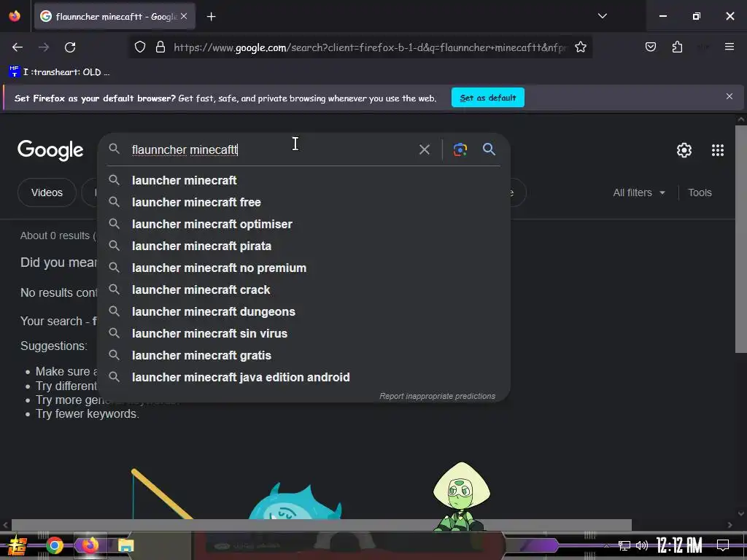Bookmark this page with the star icon
747x560 pixels.
(580, 47)
